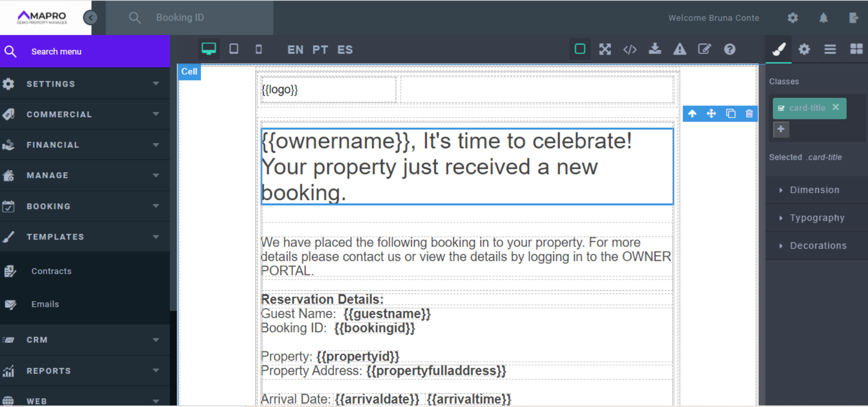Expand the Typography section

tap(816, 218)
